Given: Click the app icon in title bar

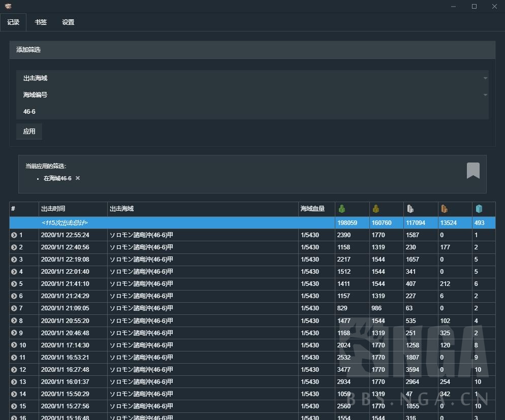Looking at the screenshot, I should click(x=8, y=7).
